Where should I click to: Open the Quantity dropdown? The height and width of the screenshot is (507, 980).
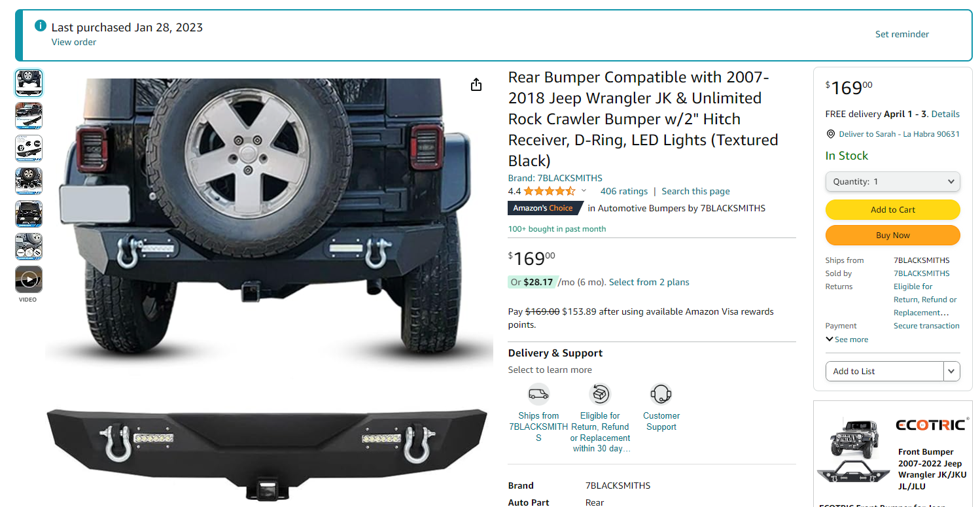coord(892,182)
